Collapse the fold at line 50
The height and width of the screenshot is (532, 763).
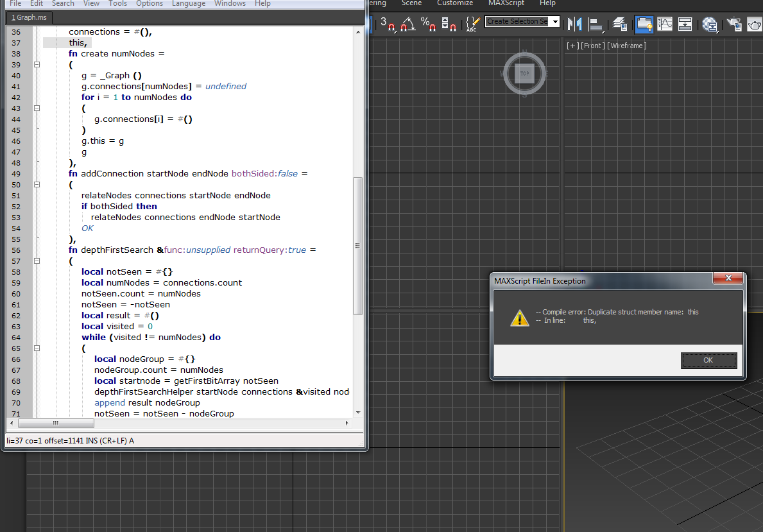tap(37, 184)
